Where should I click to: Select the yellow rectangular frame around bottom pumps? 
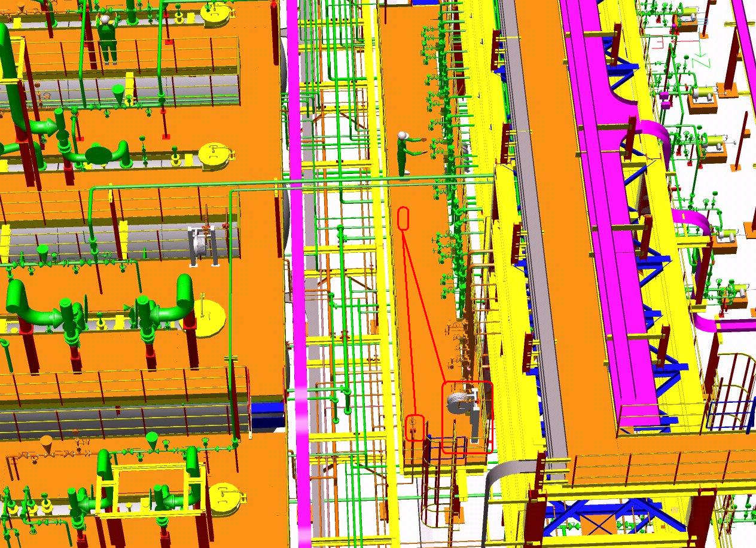(151, 490)
